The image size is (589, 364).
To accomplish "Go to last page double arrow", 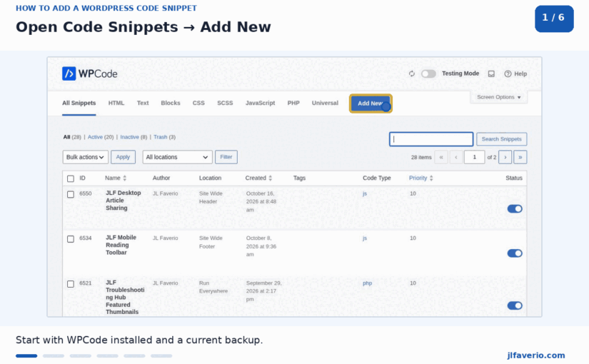I will pos(520,157).
